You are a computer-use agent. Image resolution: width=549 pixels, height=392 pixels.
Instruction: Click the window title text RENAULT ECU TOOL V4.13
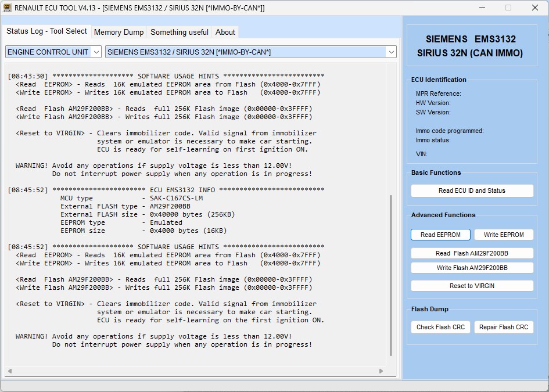[x=55, y=8]
